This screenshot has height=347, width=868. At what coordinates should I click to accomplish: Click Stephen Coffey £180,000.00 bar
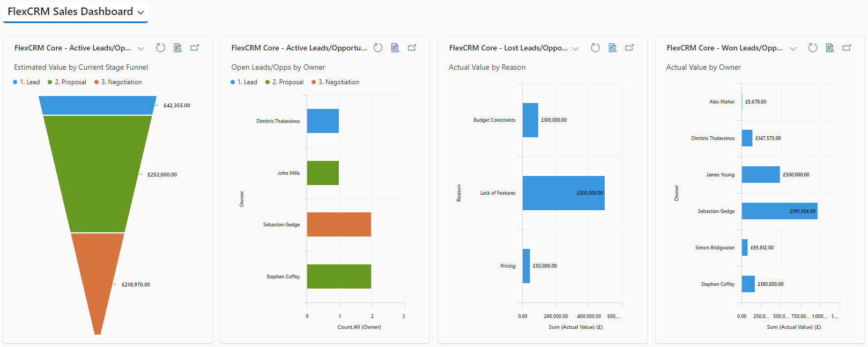[x=748, y=284]
